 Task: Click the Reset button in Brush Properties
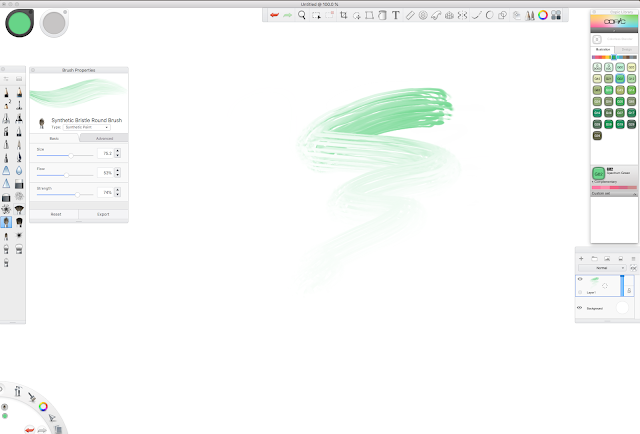click(56, 214)
